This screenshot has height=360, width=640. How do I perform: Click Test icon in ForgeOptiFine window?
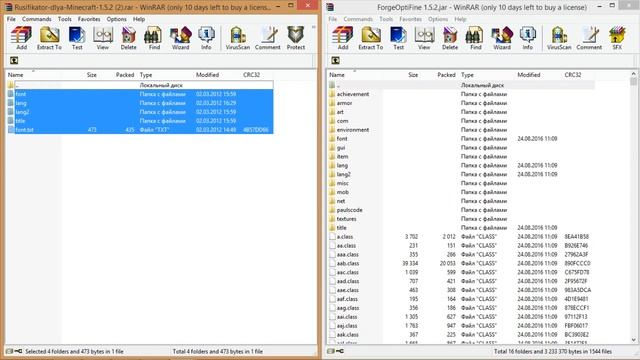click(x=398, y=38)
